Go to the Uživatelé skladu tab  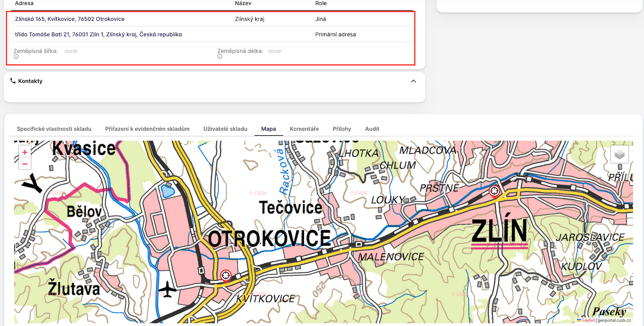point(225,129)
